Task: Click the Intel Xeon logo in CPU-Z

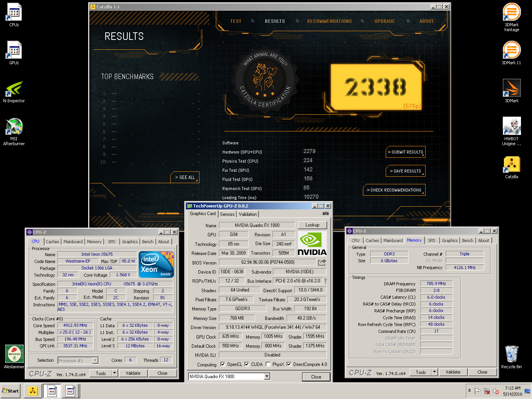Action: click(157, 264)
